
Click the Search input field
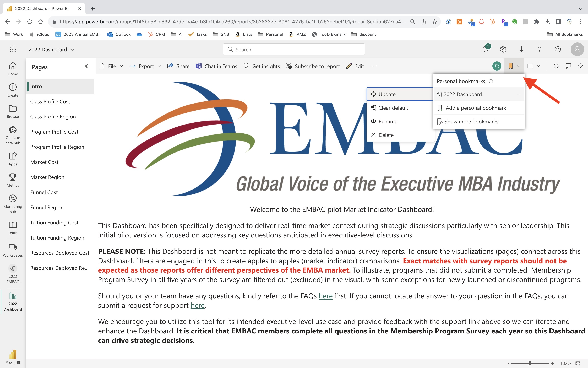294,49
